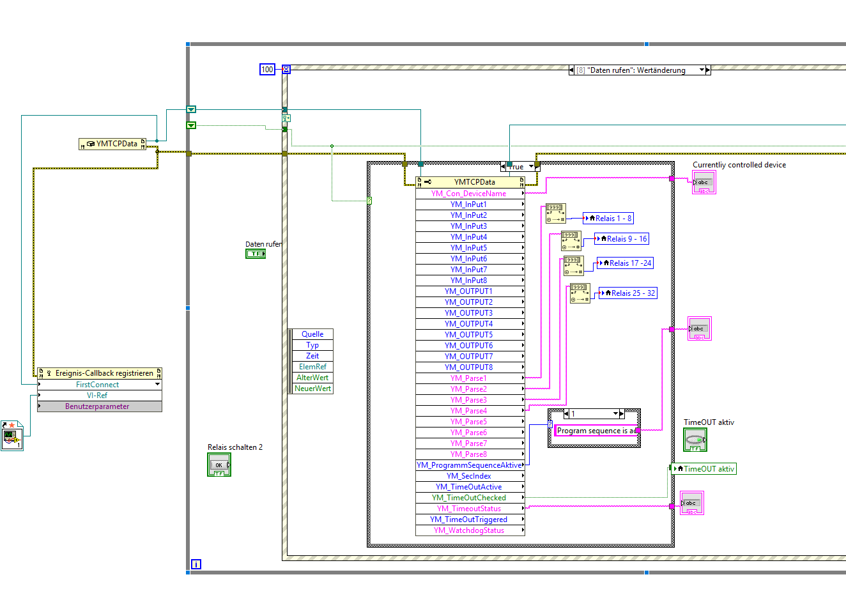Click string conversion function wired to Relais 25 - 32

pos(580,293)
